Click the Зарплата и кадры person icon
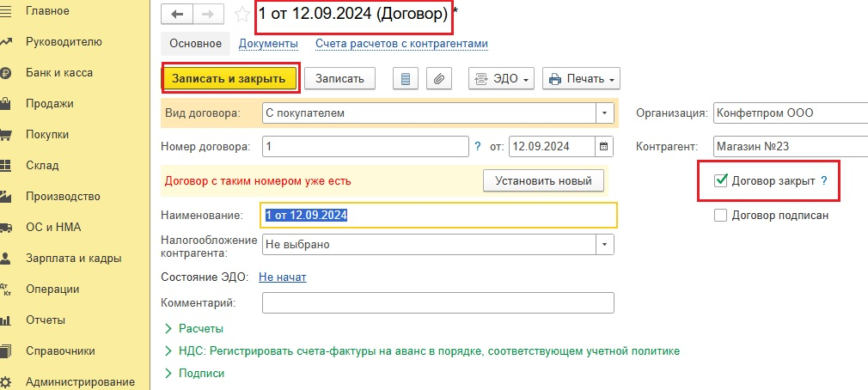The image size is (868, 390). pos(5,259)
